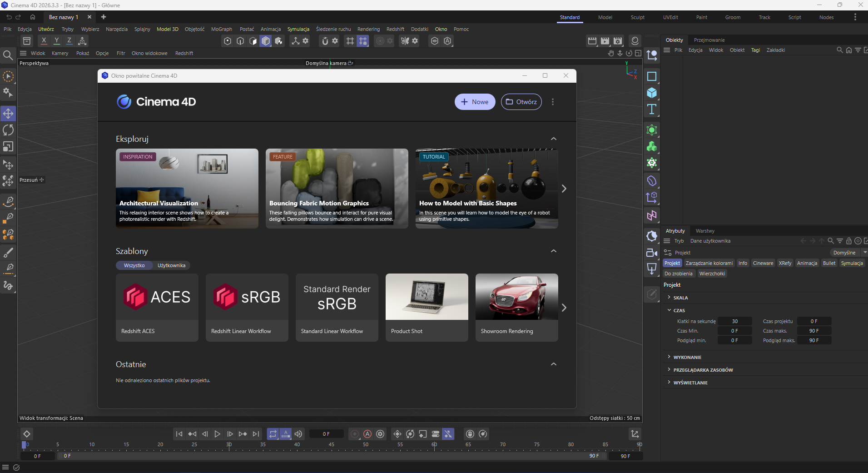Filter templates by Użytkownika
The height and width of the screenshot is (473, 868).
(x=172, y=265)
